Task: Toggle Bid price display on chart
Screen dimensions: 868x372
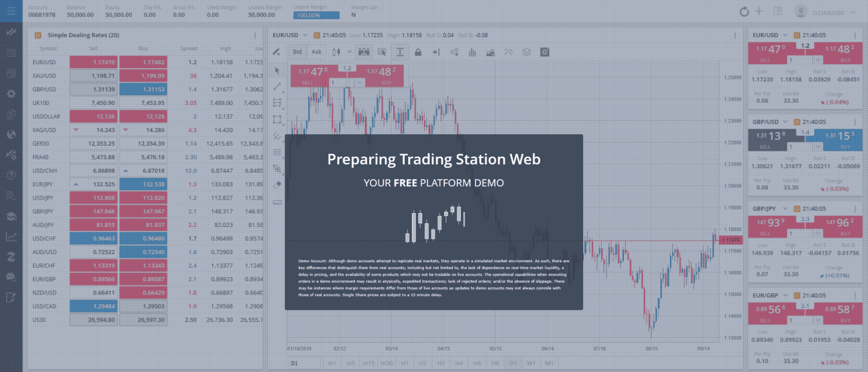Action: (297, 52)
